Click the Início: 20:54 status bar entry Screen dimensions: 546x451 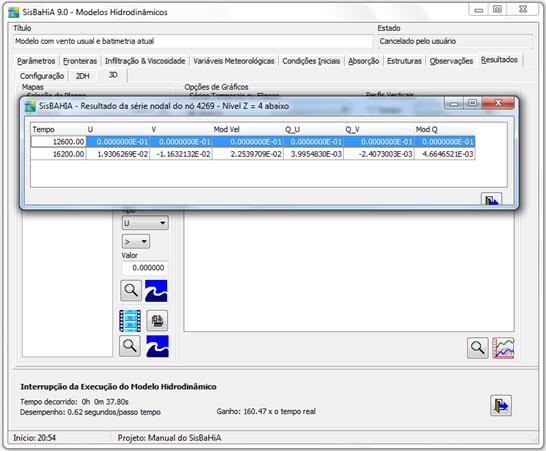[x=34, y=438]
